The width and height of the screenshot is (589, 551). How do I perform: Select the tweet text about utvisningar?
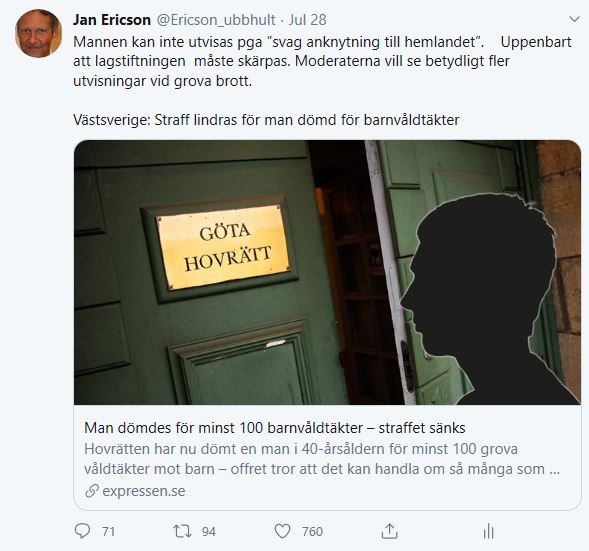coord(322,61)
